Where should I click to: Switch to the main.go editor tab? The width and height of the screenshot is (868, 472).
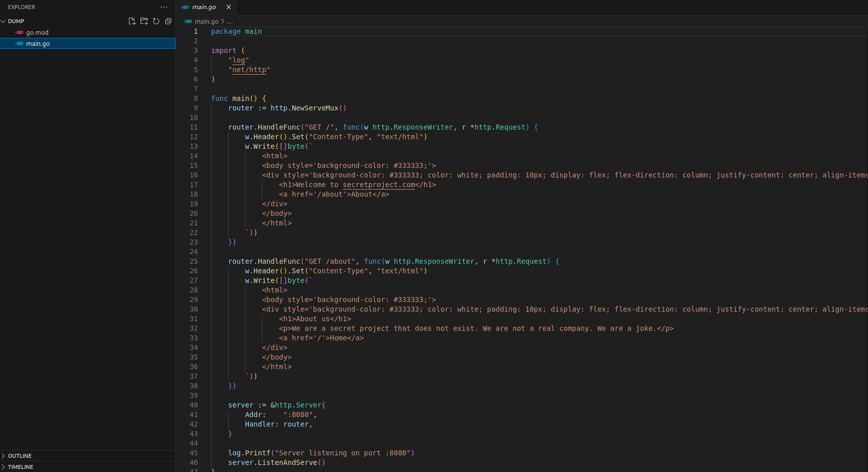pyautogui.click(x=204, y=7)
